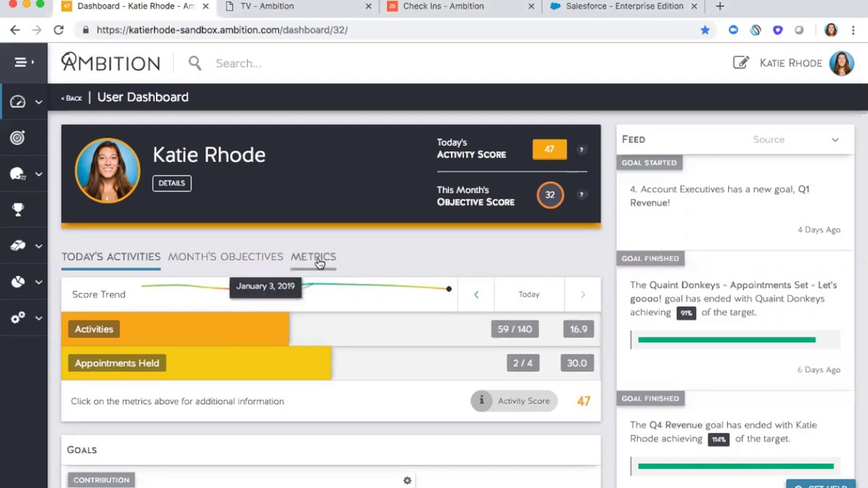Click the Details button

point(172,183)
